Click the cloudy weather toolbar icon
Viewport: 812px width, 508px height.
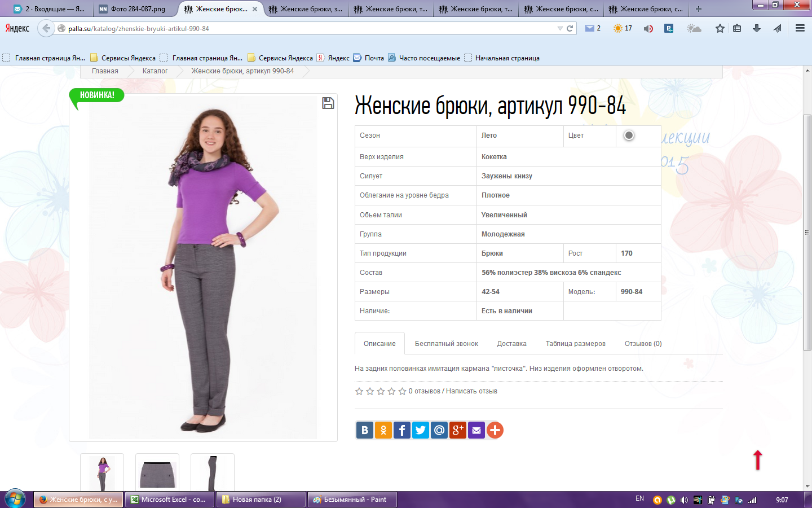(694, 28)
